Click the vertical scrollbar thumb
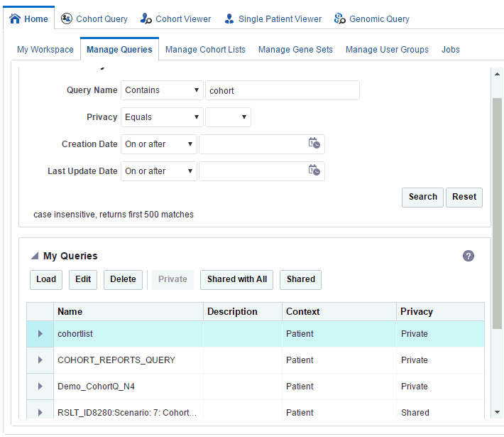The width and height of the screenshot is (504, 437). [x=497, y=213]
